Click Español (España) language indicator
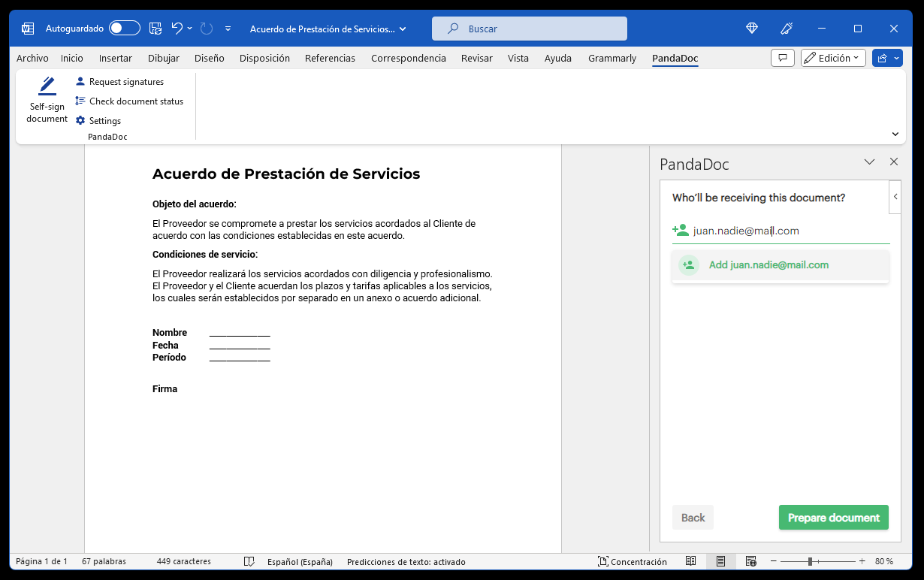 coord(300,561)
